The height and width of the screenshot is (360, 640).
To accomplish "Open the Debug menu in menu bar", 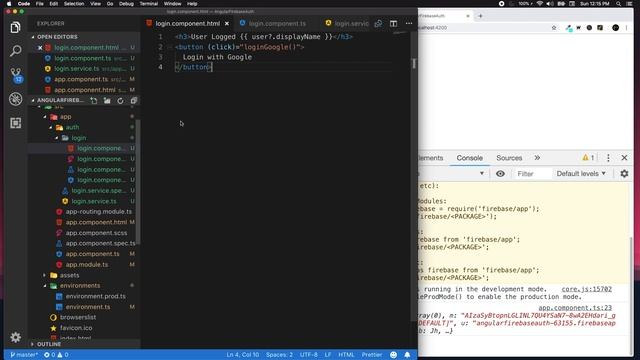I will click(x=126, y=4).
